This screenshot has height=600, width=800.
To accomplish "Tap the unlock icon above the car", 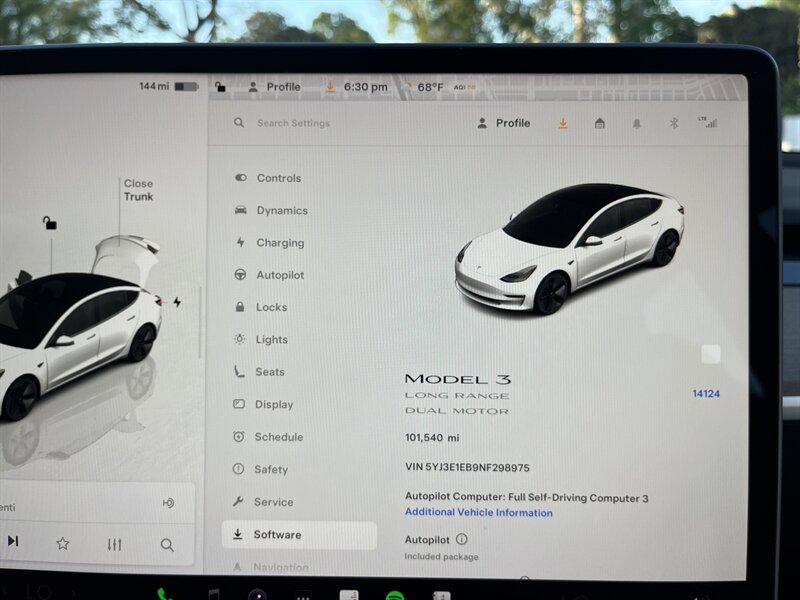I will tap(49, 222).
